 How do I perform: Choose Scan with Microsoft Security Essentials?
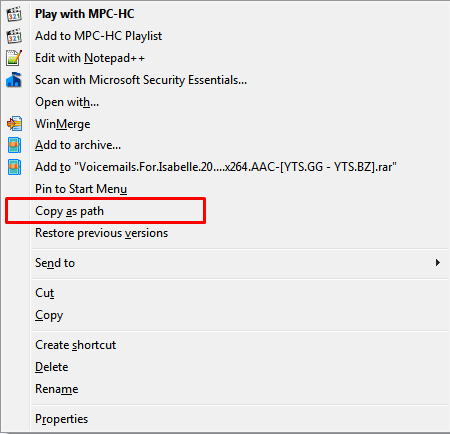pos(141,80)
